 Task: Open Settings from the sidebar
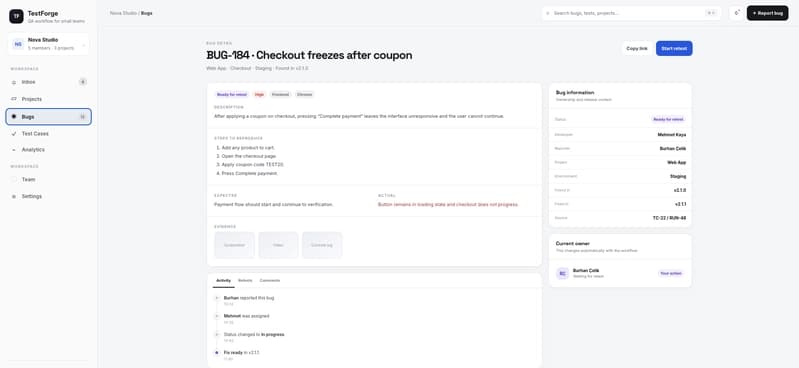click(48, 196)
